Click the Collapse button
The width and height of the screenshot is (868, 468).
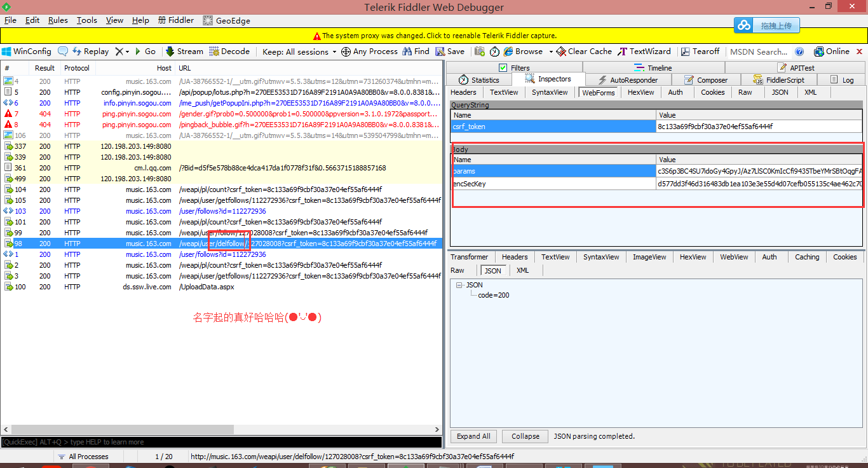pyautogui.click(x=526, y=436)
